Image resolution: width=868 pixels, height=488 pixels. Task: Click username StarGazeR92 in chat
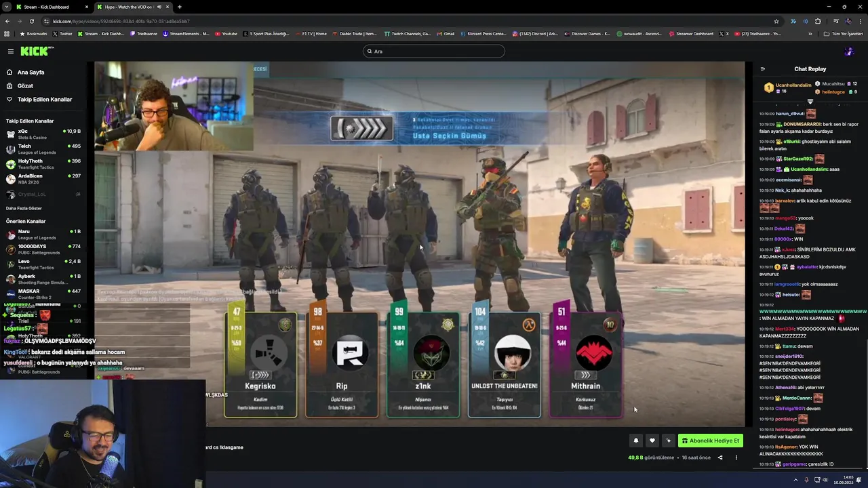click(797, 159)
